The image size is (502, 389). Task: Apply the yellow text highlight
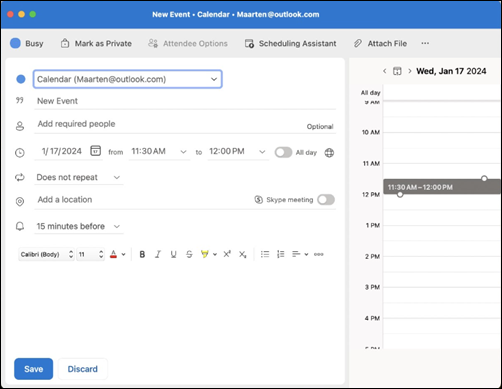205,254
